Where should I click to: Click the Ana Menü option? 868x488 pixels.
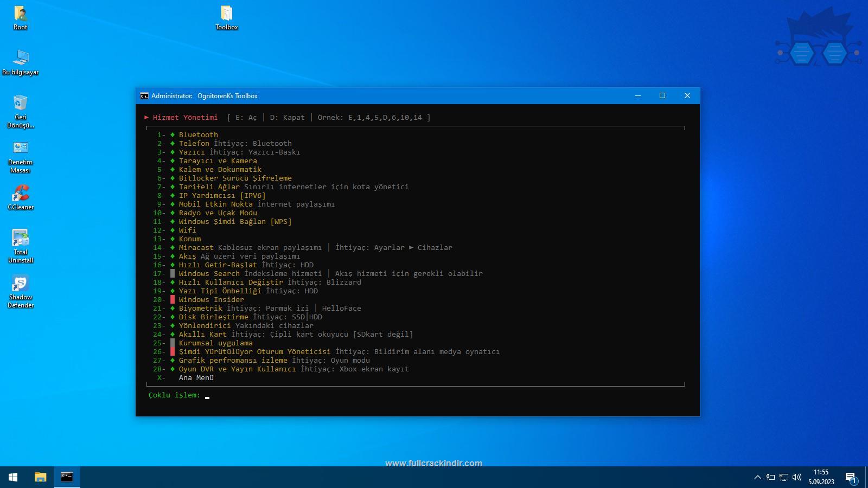coord(196,378)
